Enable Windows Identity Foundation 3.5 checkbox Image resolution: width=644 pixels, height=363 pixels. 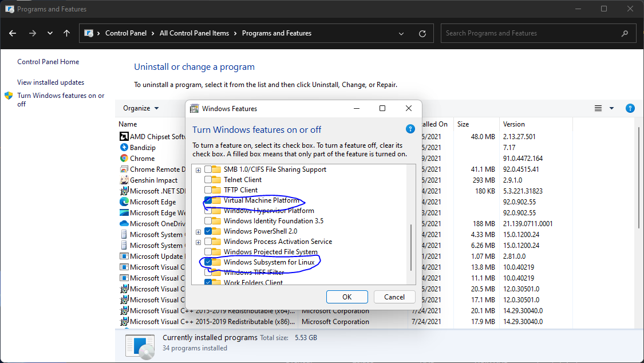point(208,221)
